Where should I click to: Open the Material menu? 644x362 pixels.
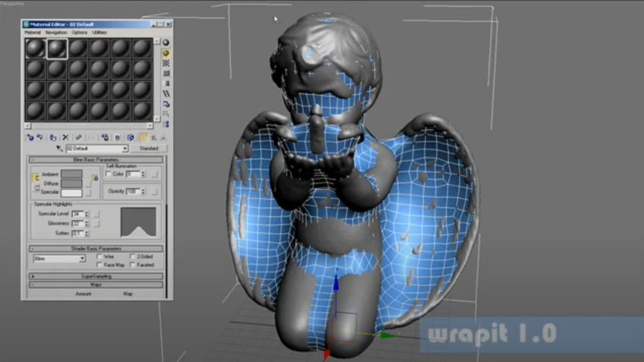31,32
